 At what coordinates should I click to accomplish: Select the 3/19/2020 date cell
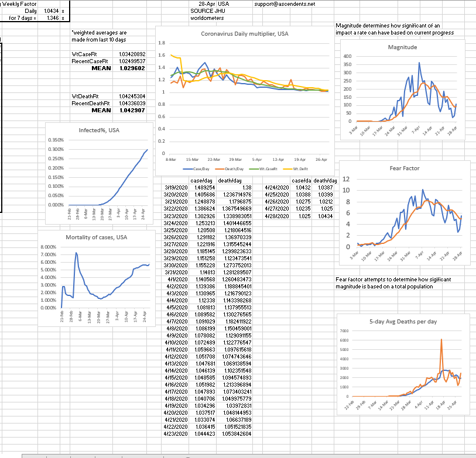(x=176, y=187)
